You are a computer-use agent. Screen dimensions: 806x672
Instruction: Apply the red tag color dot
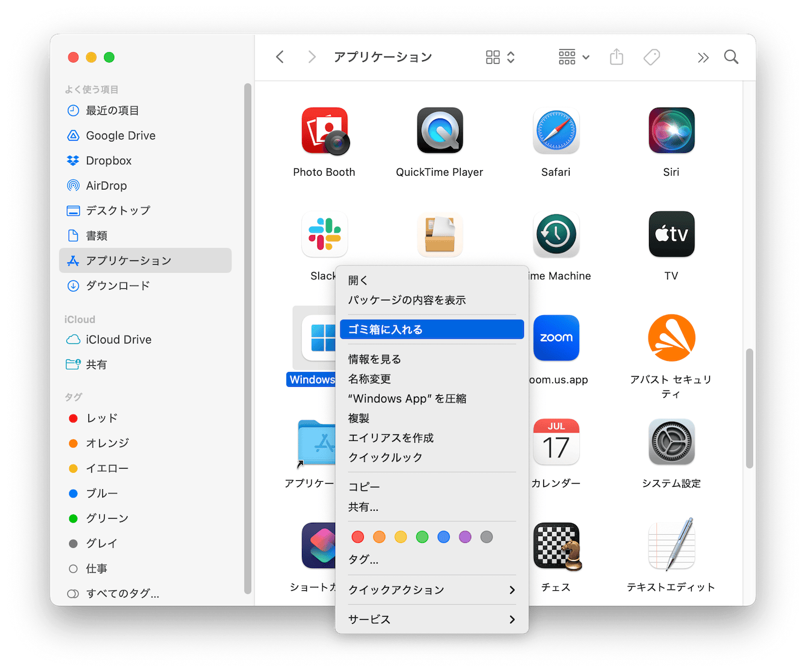[358, 537]
